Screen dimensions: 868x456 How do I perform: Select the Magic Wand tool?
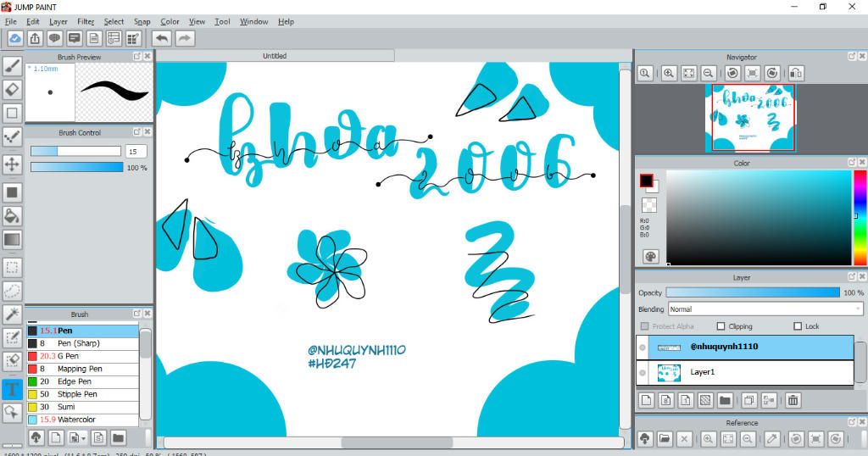click(12, 314)
